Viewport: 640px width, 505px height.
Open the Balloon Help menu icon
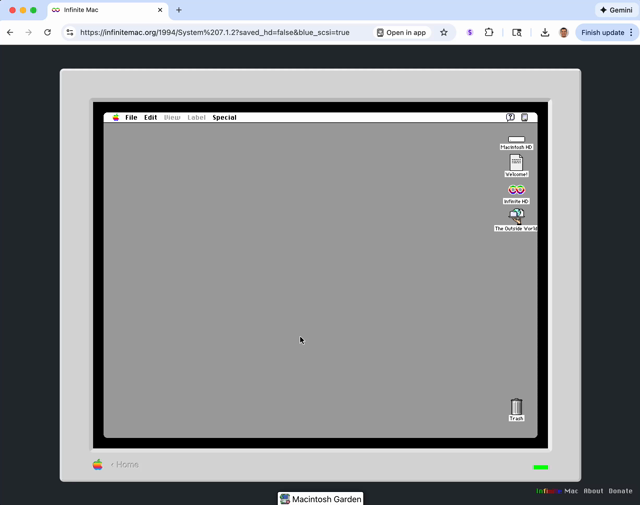pos(510,117)
